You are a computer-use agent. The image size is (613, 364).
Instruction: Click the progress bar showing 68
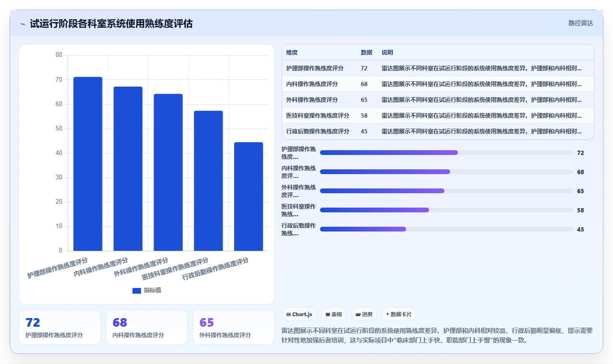click(446, 172)
